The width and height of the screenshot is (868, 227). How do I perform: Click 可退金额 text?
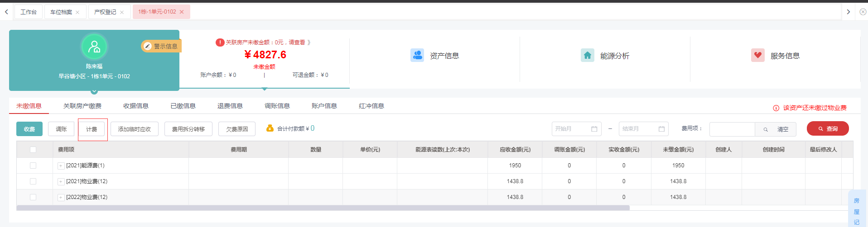coord(310,75)
